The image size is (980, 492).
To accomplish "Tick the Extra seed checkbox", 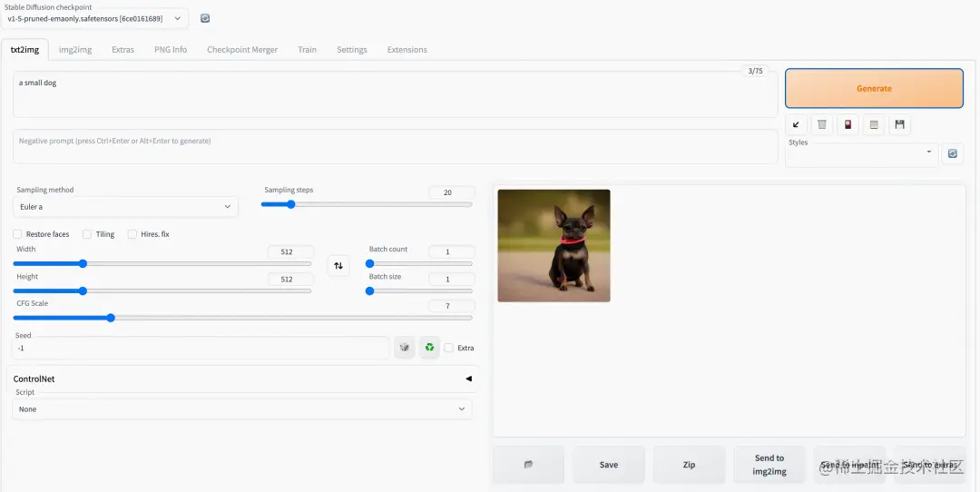I will 448,348.
